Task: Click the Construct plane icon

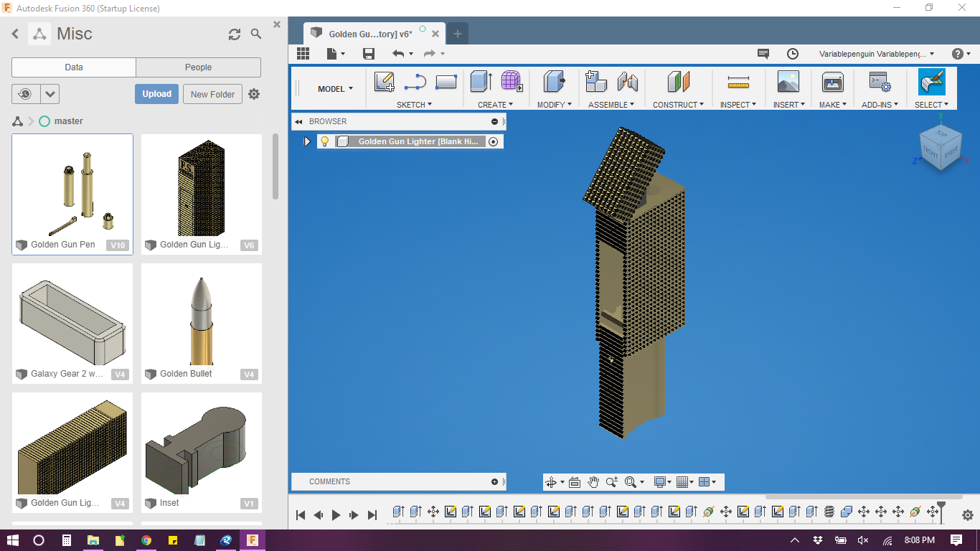Action: coord(679,81)
